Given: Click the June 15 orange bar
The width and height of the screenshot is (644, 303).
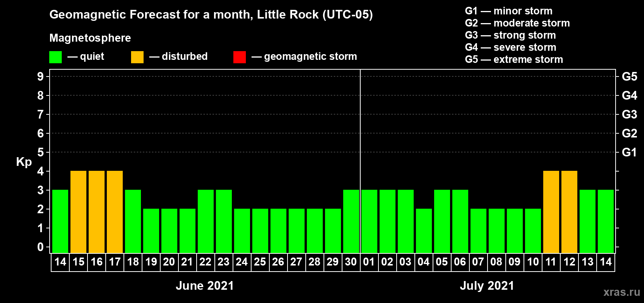Looking at the screenshot, I should pyautogui.click(x=78, y=212).
